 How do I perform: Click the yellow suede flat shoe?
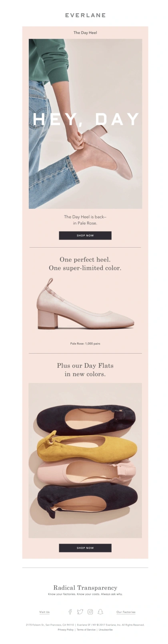(87, 446)
